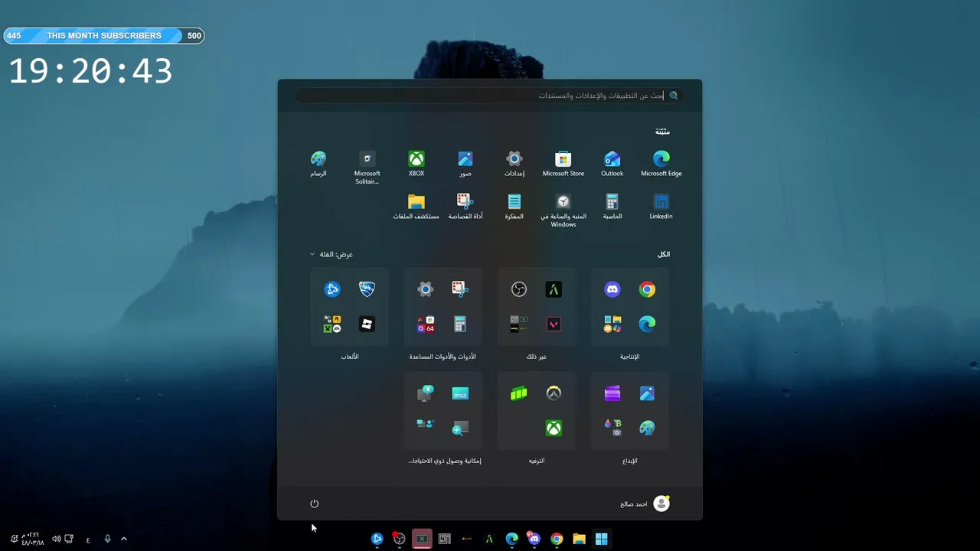Image resolution: width=980 pixels, height=551 pixels.
Task: Open the green lambda app in غير ذلك group
Action: click(554, 289)
